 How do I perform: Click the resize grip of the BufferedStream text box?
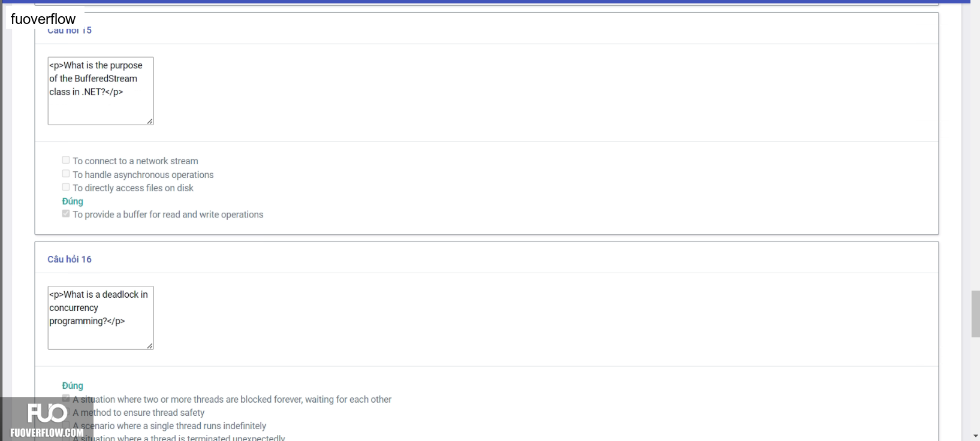pyautogui.click(x=150, y=121)
